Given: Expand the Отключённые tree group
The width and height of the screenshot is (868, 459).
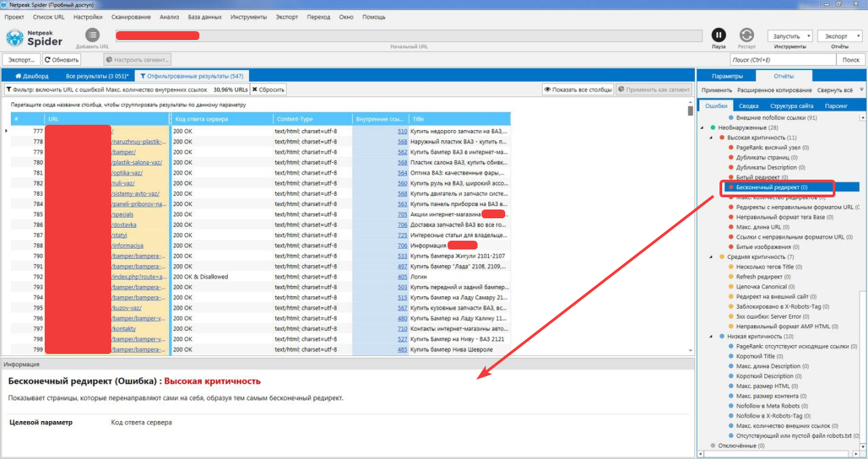Looking at the screenshot, I should (x=704, y=445).
